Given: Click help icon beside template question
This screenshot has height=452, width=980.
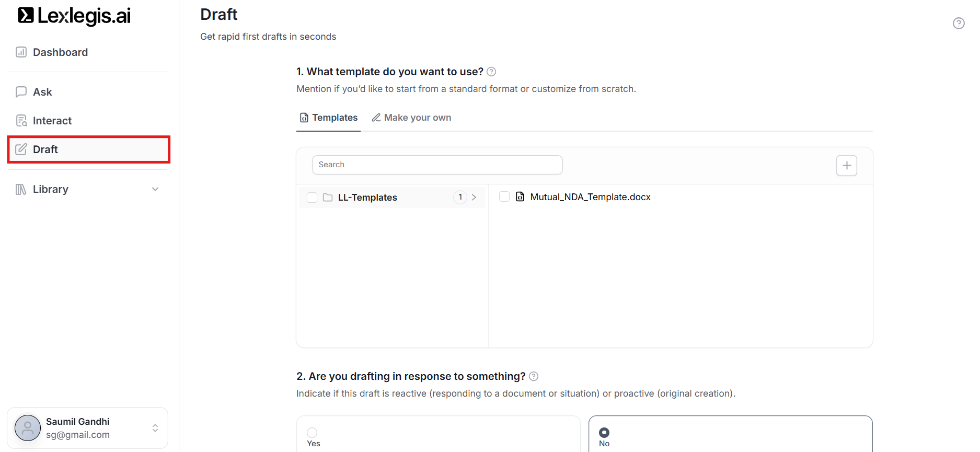Looking at the screenshot, I should 491,72.
